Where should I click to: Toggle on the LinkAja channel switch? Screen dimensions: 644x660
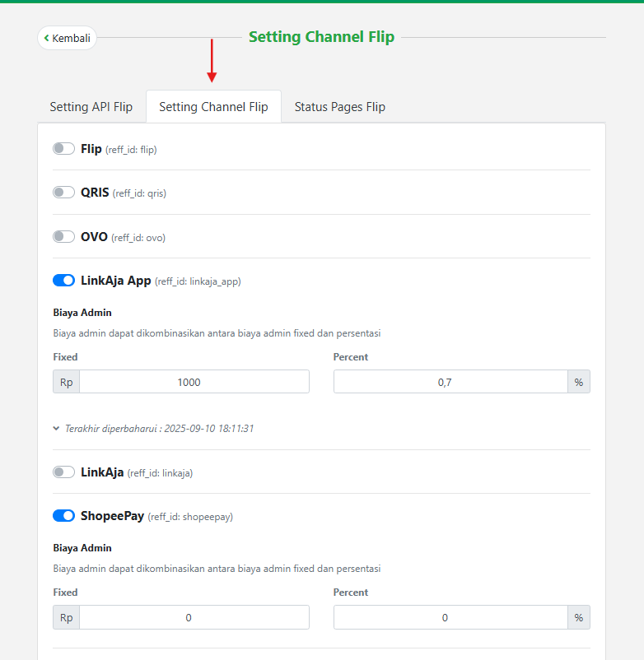(x=63, y=472)
